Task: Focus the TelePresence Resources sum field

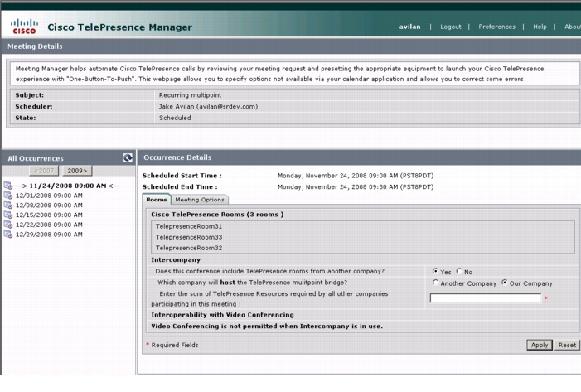Action: [x=486, y=298]
